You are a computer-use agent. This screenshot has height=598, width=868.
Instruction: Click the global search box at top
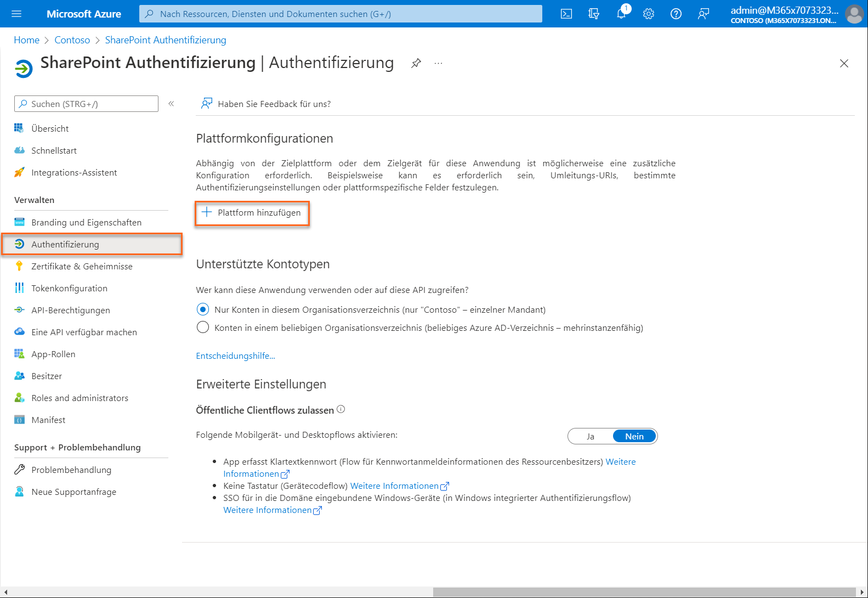point(341,14)
